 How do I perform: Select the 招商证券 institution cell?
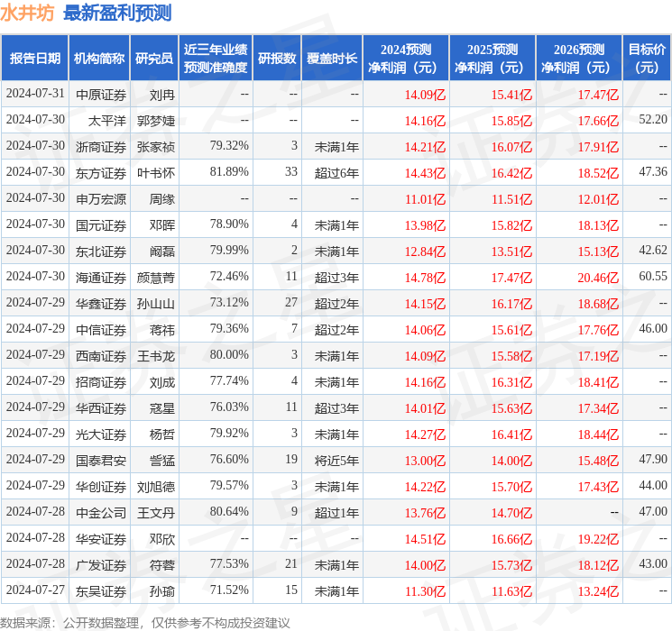101,382
